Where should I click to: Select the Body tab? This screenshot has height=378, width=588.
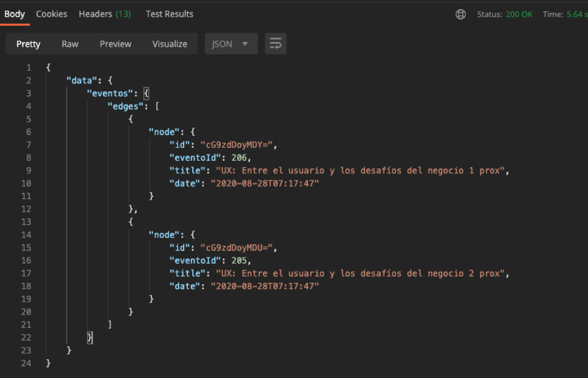click(x=14, y=14)
